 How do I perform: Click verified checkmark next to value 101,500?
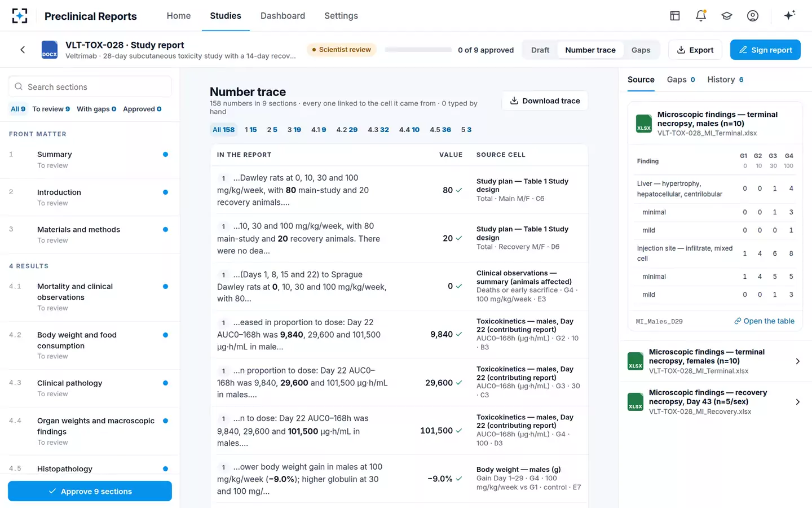click(459, 431)
